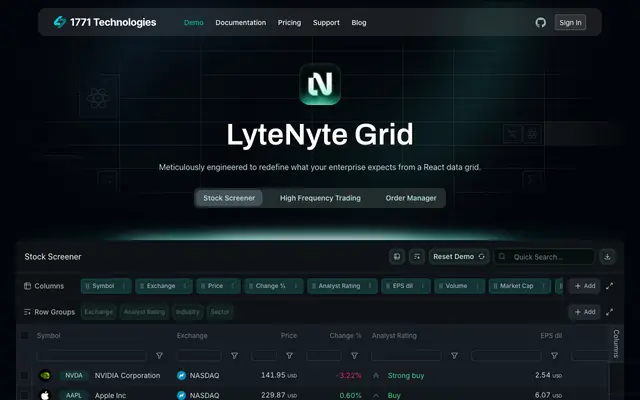Switch to High Frequency Trading tab

pyautogui.click(x=320, y=198)
